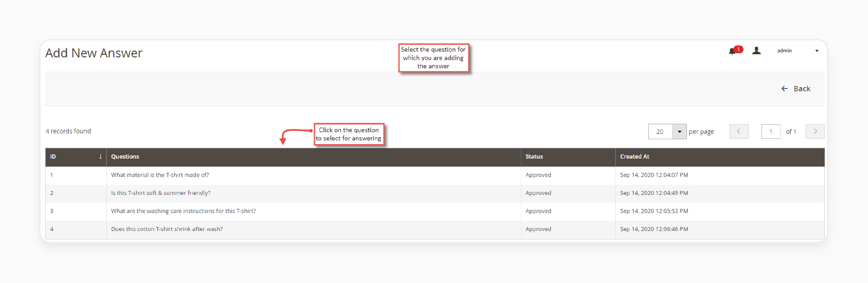Screen dimensions: 868x283
Task: Click date 'Sep 14, 2020 12:06:46 PM'
Action: click(x=654, y=229)
